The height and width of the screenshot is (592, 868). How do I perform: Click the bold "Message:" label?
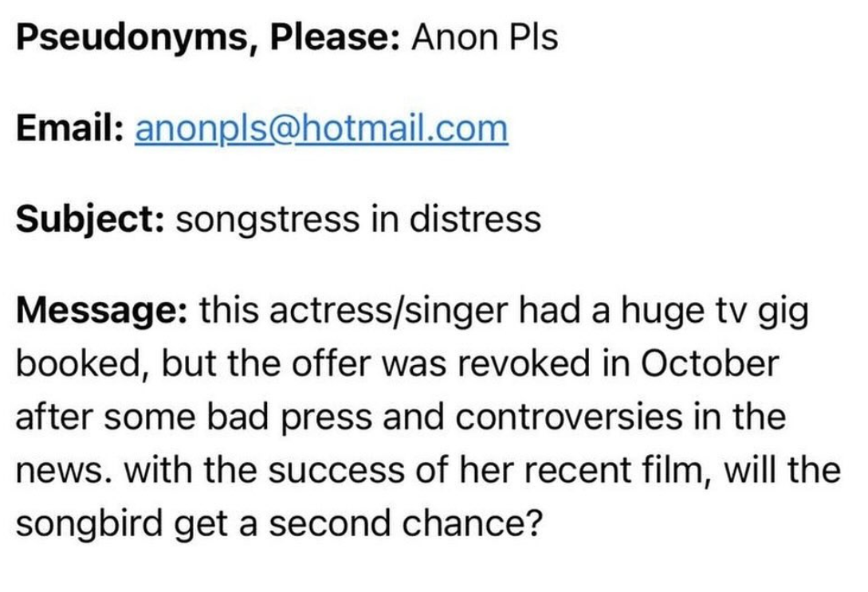pyautogui.click(x=101, y=311)
